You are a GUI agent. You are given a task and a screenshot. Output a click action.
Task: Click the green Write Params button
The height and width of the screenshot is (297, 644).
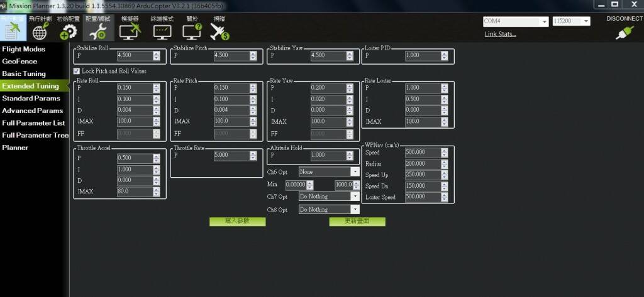(x=237, y=222)
